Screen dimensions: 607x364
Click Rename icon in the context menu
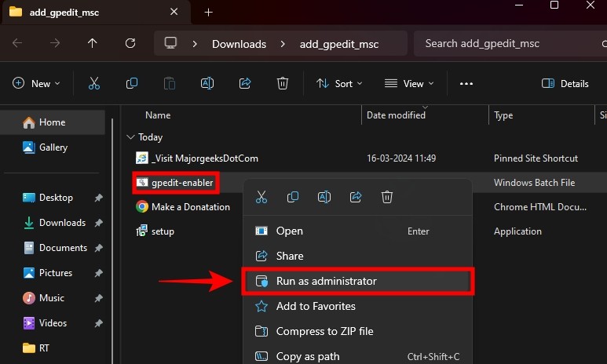(324, 197)
